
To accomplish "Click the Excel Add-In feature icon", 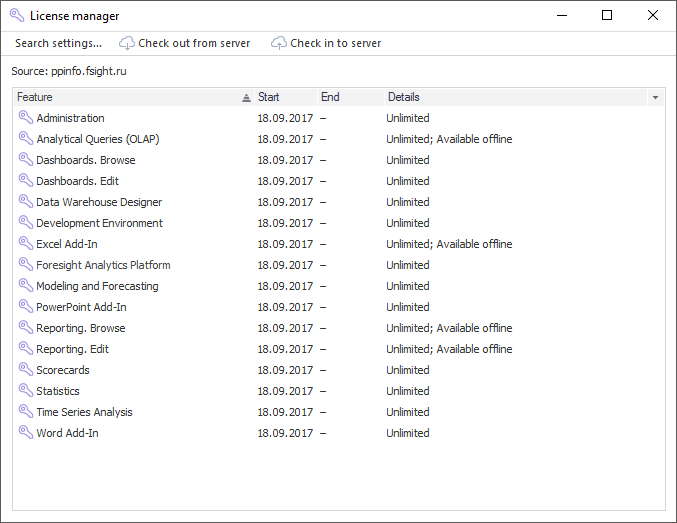I will [x=26, y=244].
